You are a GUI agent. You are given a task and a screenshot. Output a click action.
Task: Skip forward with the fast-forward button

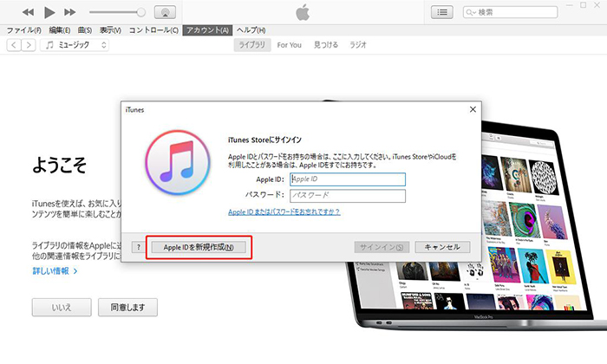[x=70, y=12]
